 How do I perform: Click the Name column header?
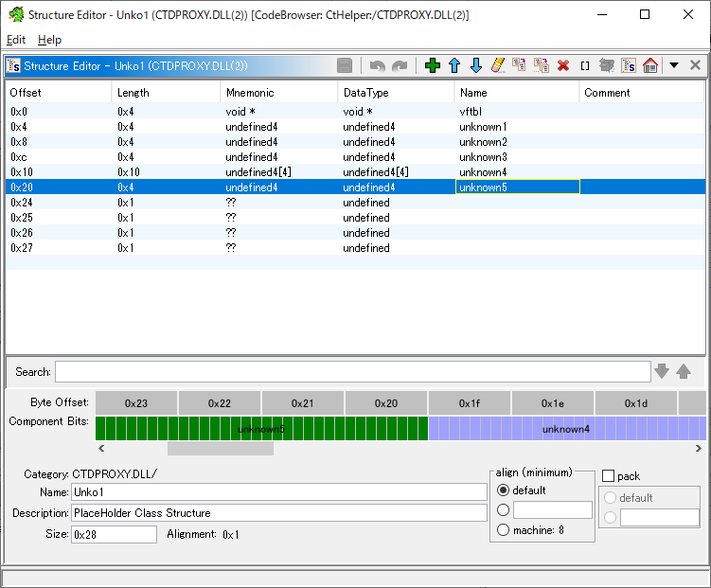point(517,93)
